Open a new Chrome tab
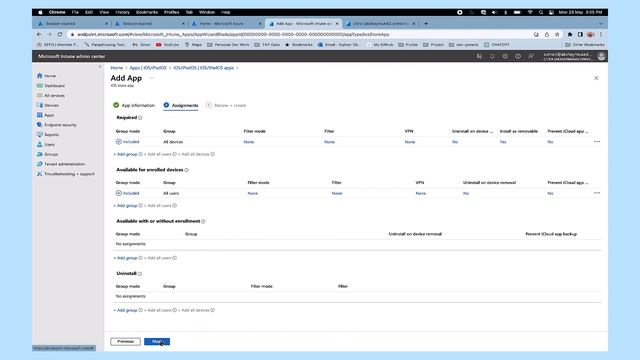Viewport: 640px width, 360px height. pos(426,24)
